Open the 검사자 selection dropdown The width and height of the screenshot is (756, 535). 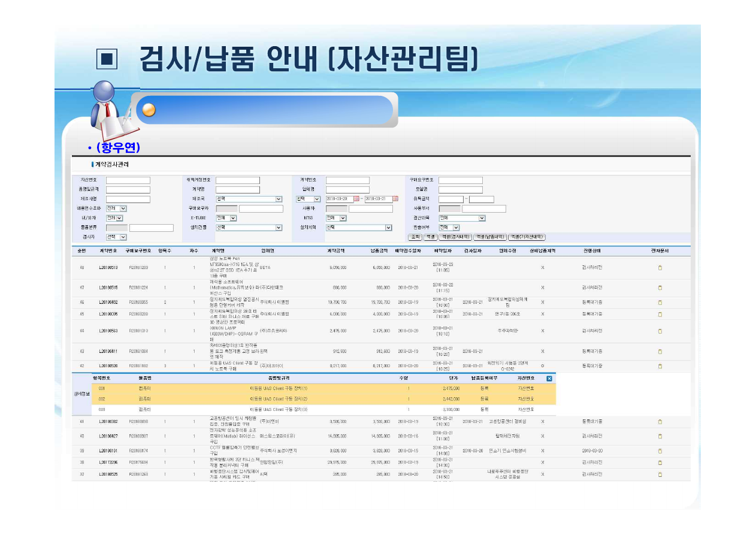click(123, 237)
